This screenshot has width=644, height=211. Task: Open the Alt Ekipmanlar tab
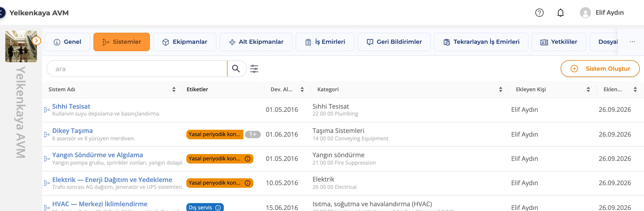point(256,42)
